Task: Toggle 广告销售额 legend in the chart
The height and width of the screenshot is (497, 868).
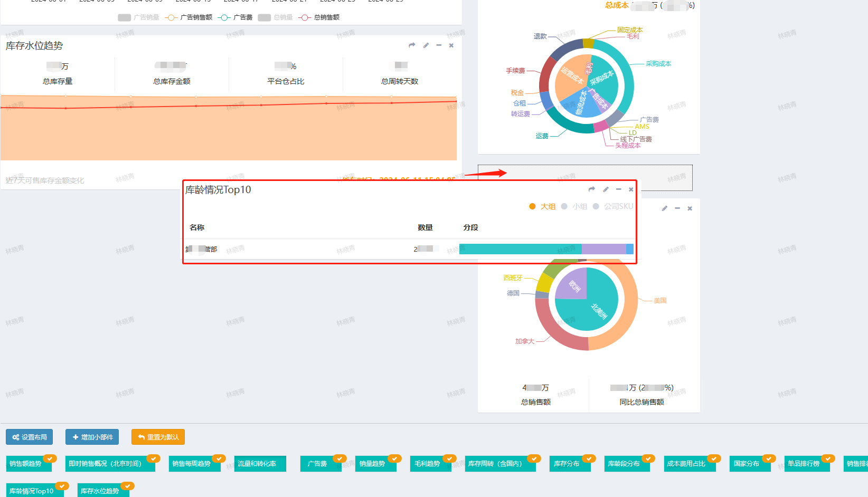Action: (189, 17)
